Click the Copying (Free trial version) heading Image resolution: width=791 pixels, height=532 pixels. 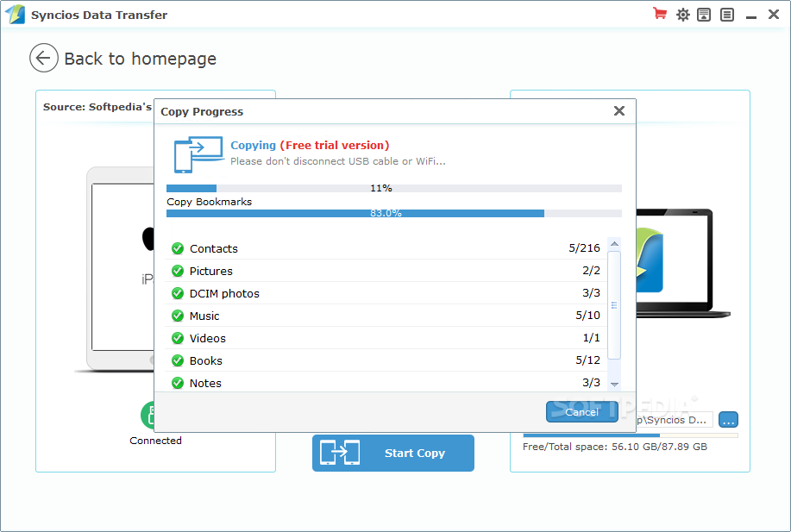[x=310, y=145]
